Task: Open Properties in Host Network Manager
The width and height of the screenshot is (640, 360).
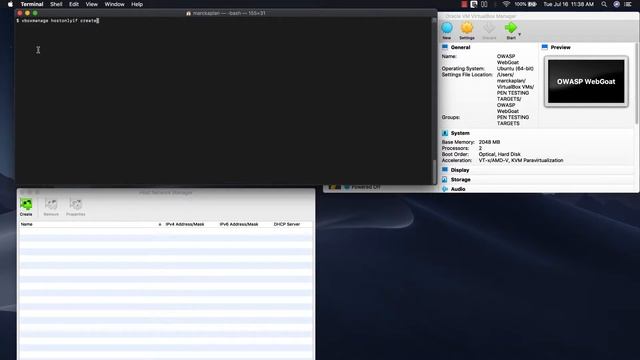Action: click(76, 207)
